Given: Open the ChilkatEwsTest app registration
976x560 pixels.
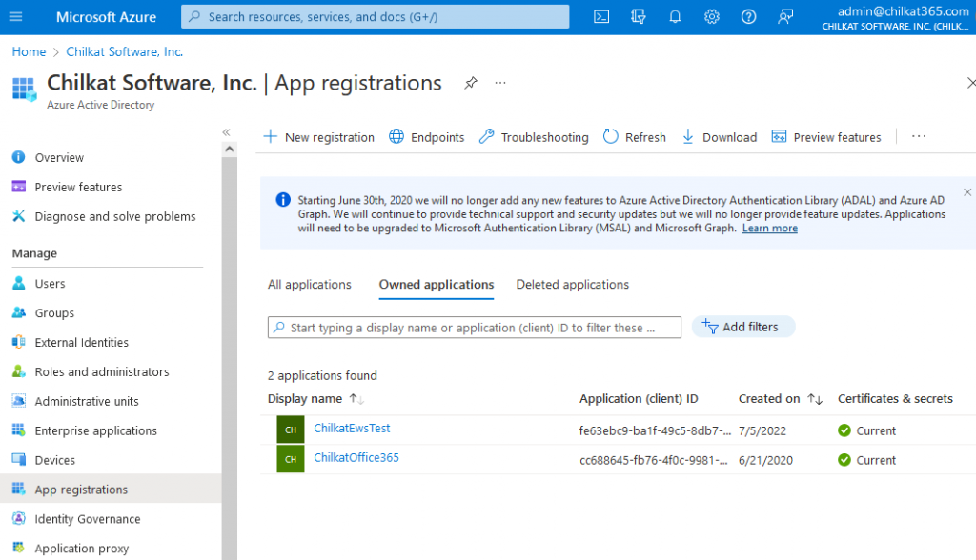Looking at the screenshot, I should [352, 430].
